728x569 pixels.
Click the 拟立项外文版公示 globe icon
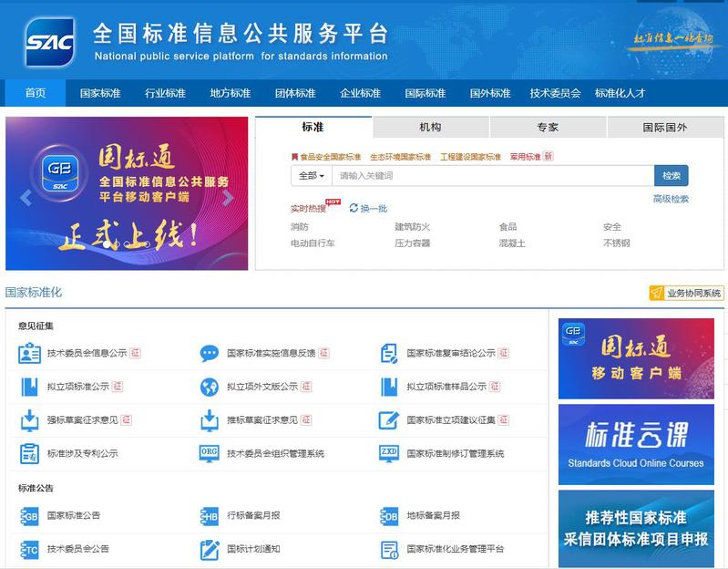(x=210, y=387)
